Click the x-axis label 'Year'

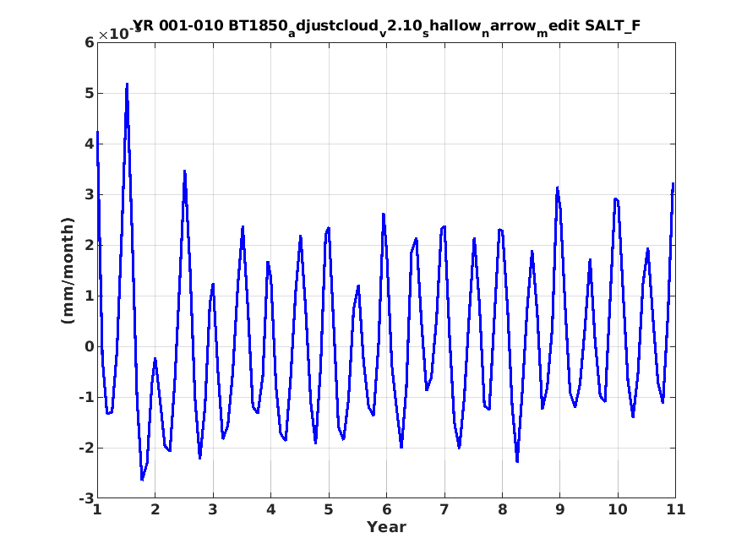(x=386, y=527)
